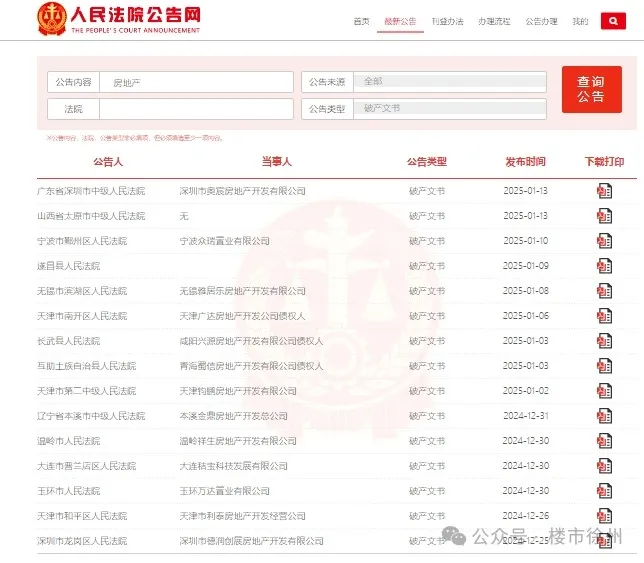Click the 发布时间 column header
Screen dimensions: 644x563
(525, 162)
